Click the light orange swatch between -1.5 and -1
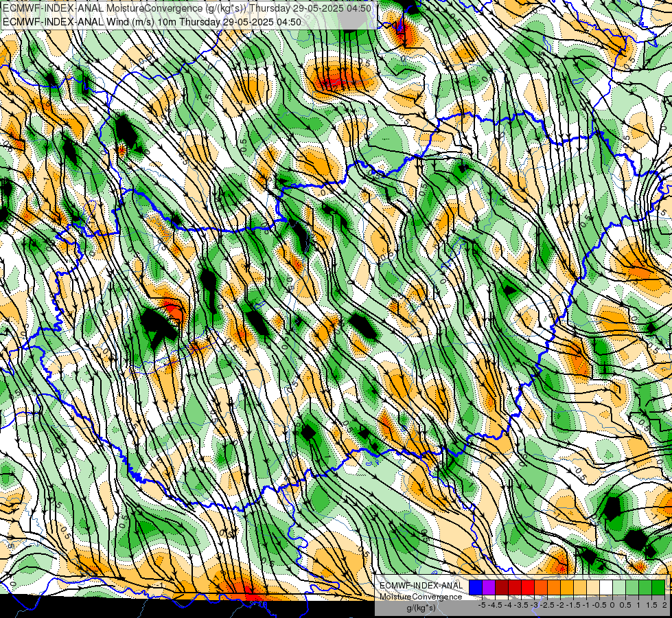This screenshot has width=672, height=618. (x=580, y=587)
